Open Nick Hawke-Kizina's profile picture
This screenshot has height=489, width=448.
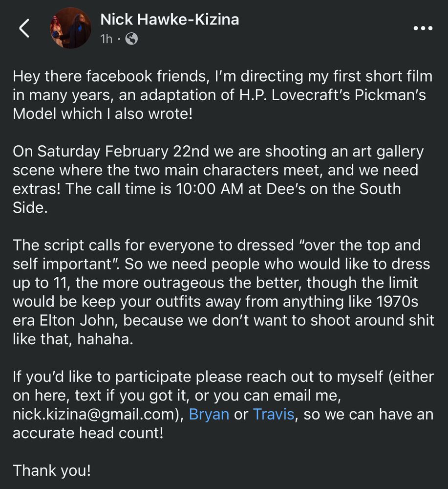pyautogui.click(x=71, y=28)
